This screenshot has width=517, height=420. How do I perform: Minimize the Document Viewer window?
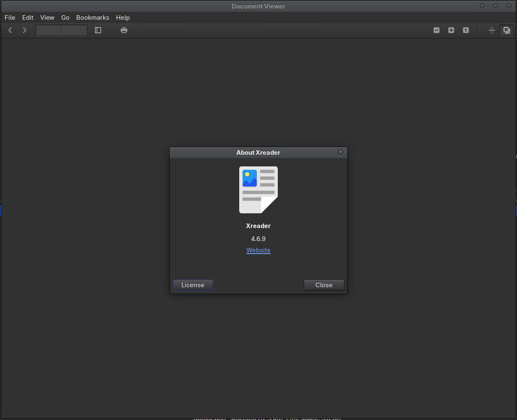pyautogui.click(x=482, y=6)
